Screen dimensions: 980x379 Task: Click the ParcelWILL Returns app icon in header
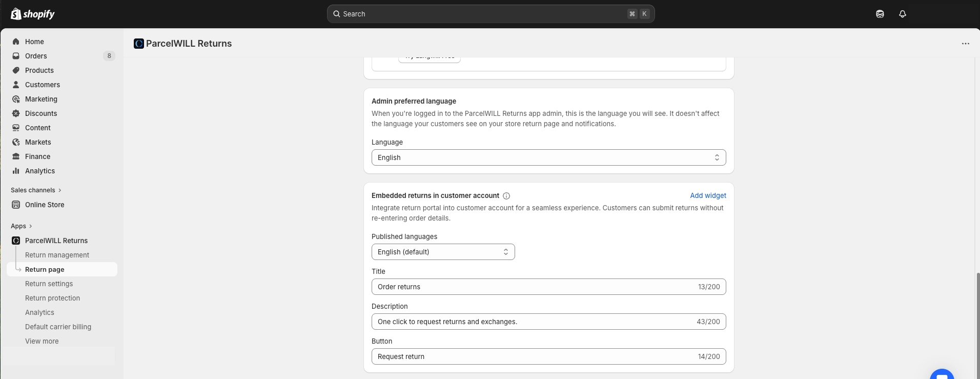[139, 44]
